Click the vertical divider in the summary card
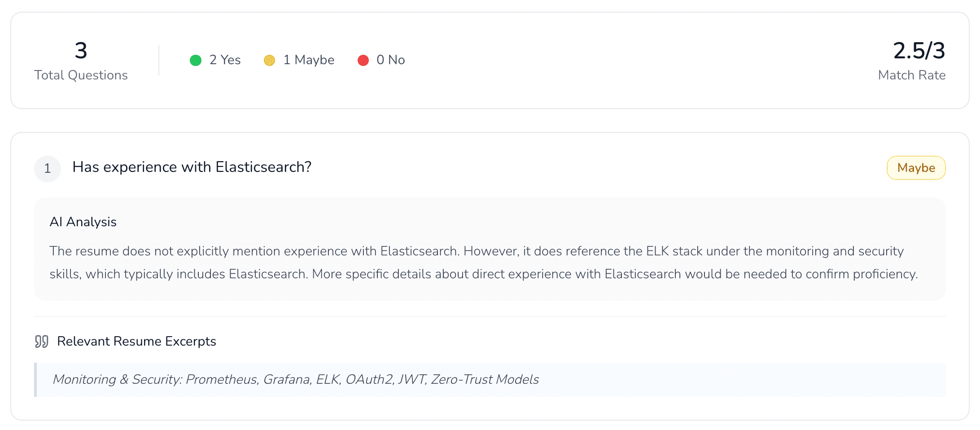 tap(159, 60)
